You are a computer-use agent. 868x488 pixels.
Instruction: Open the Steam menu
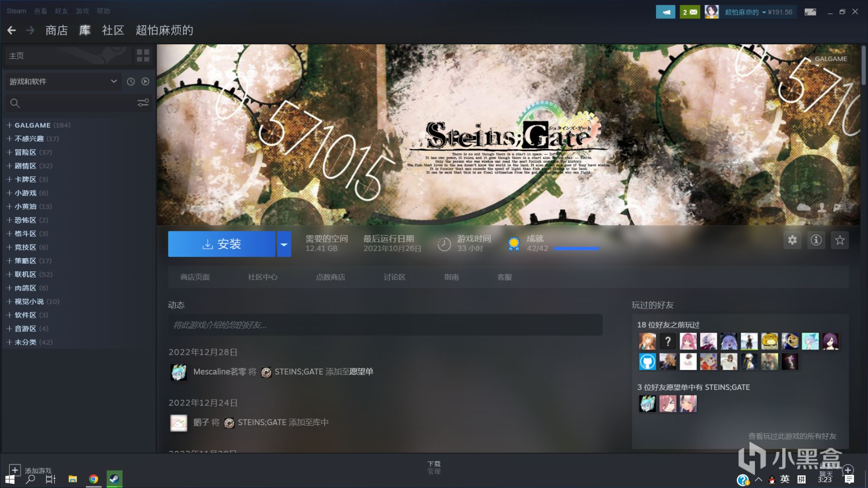click(x=16, y=11)
